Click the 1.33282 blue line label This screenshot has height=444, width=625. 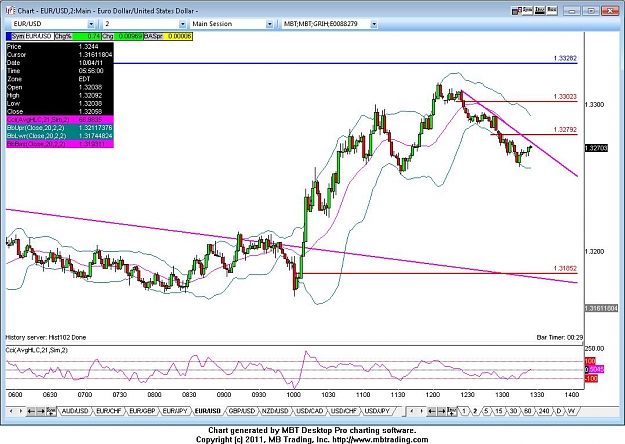565,58
